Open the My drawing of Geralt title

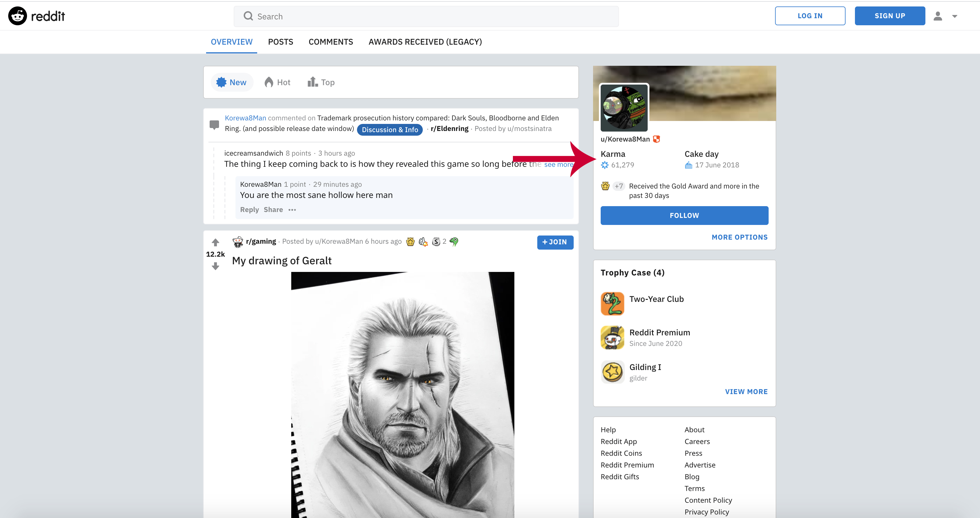tap(282, 261)
